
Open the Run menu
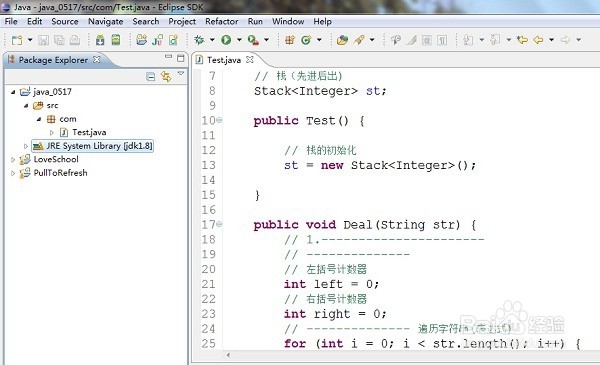(255, 21)
